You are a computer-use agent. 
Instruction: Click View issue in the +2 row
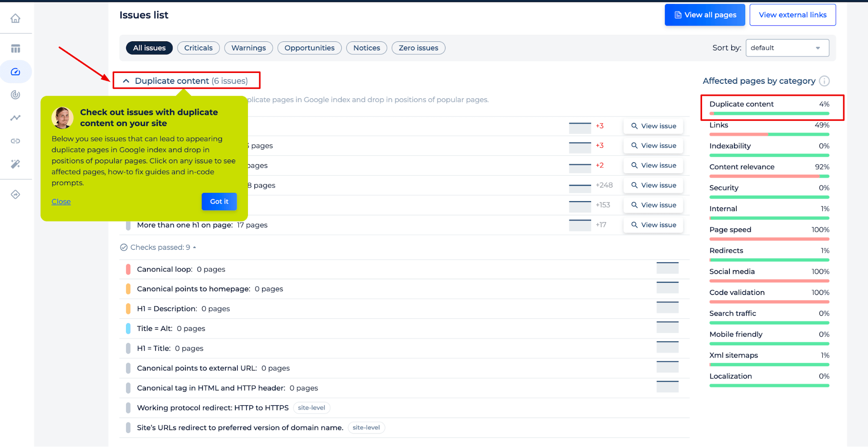coord(653,166)
